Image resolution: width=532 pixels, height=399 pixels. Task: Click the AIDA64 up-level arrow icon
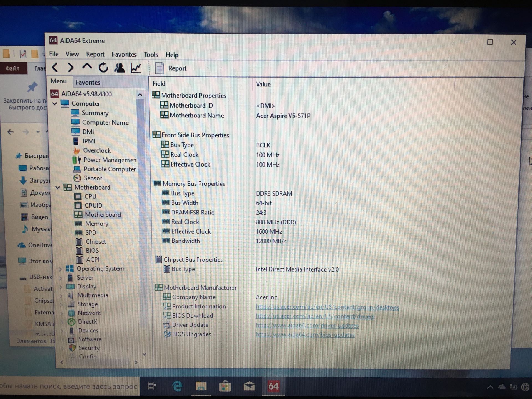coord(87,67)
